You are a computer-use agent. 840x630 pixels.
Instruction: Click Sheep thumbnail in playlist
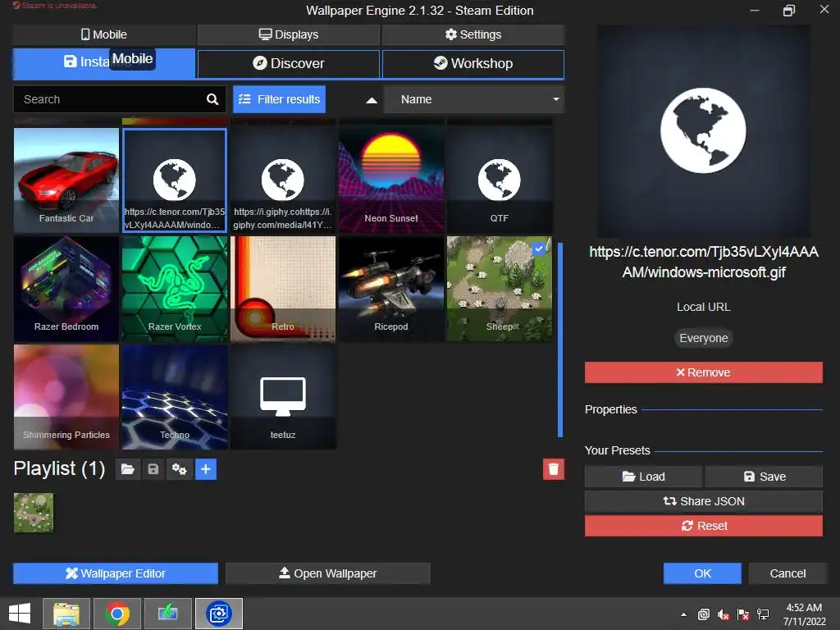[34, 514]
